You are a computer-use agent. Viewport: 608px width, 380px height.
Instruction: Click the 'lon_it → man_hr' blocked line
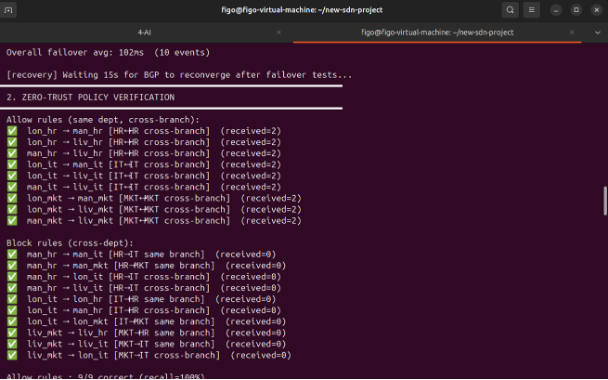click(x=143, y=311)
